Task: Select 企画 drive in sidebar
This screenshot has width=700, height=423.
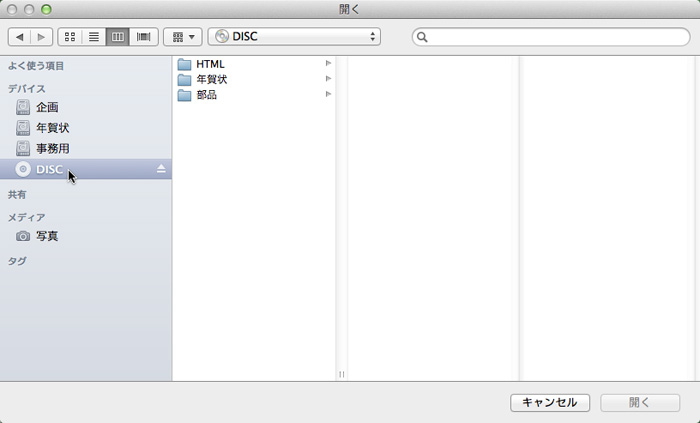Action: point(47,107)
